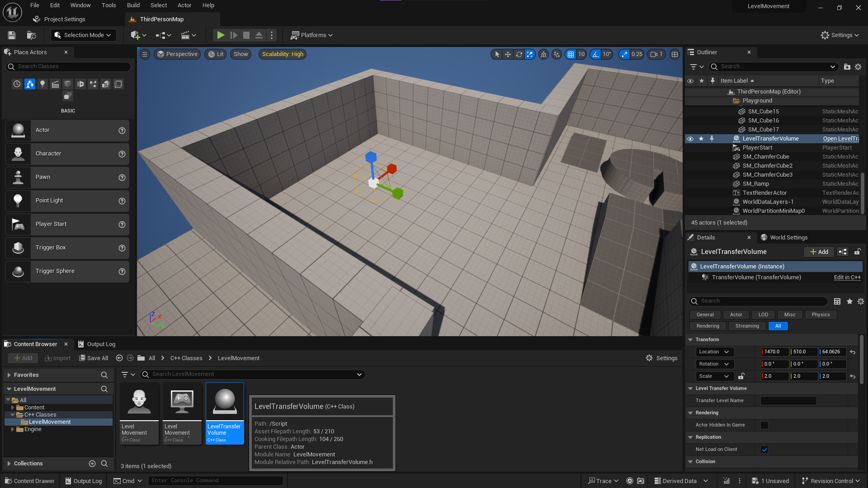Save the current level with disk icon
This screenshot has width=868, height=488.
click(12, 35)
